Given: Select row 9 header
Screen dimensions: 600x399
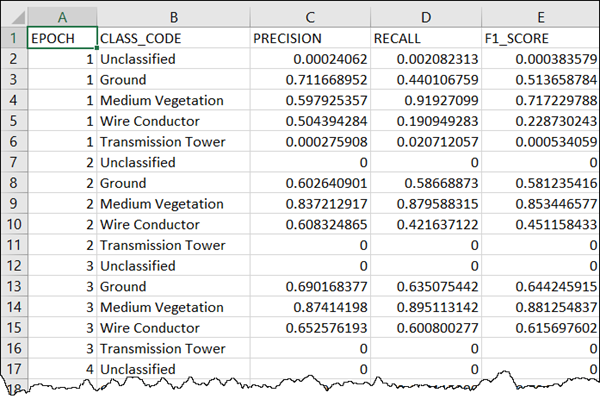Looking at the screenshot, I should [x=14, y=204].
